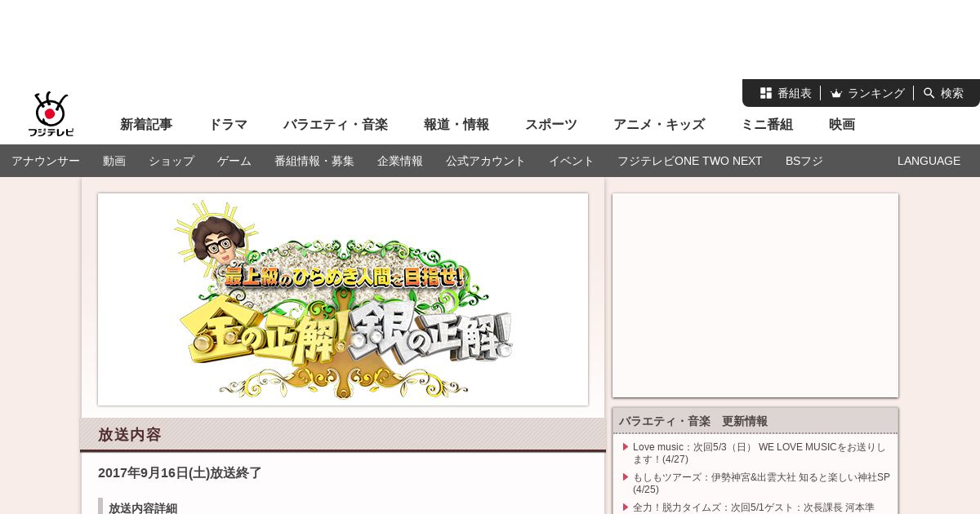Viewport: 980px width, 514px height.
Task: Click バラエティ・音楽 更新情報 header
Action: pos(693,421)
